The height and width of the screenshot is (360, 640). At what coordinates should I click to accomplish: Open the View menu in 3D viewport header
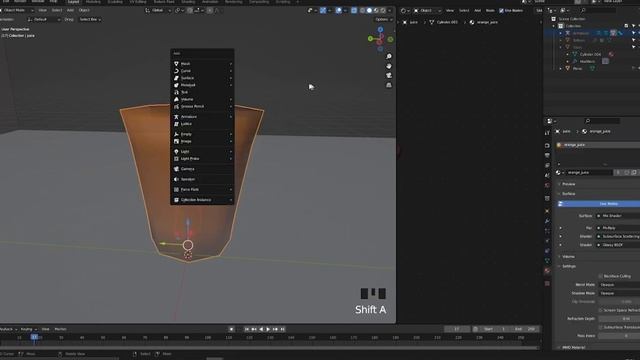[42, 10]
